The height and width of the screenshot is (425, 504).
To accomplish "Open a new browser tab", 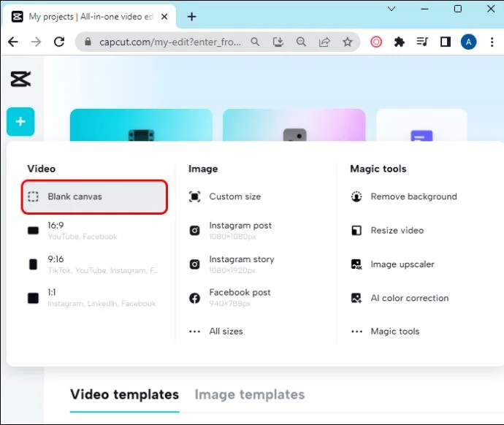I will click(192, 16).
